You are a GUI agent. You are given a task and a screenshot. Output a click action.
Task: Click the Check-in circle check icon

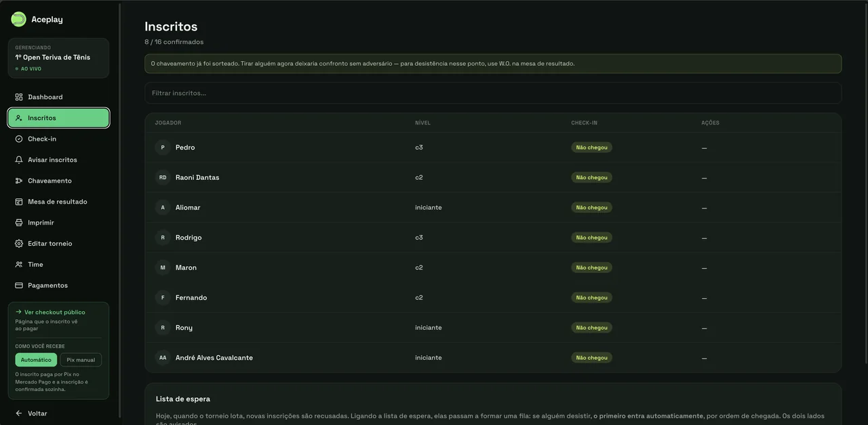tap(19, 139)
